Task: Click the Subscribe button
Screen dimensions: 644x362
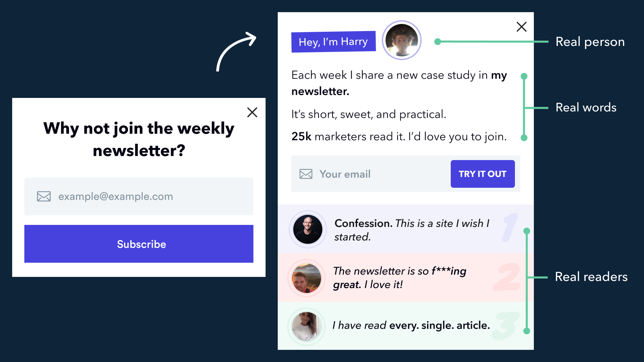Action: (139, 244)
